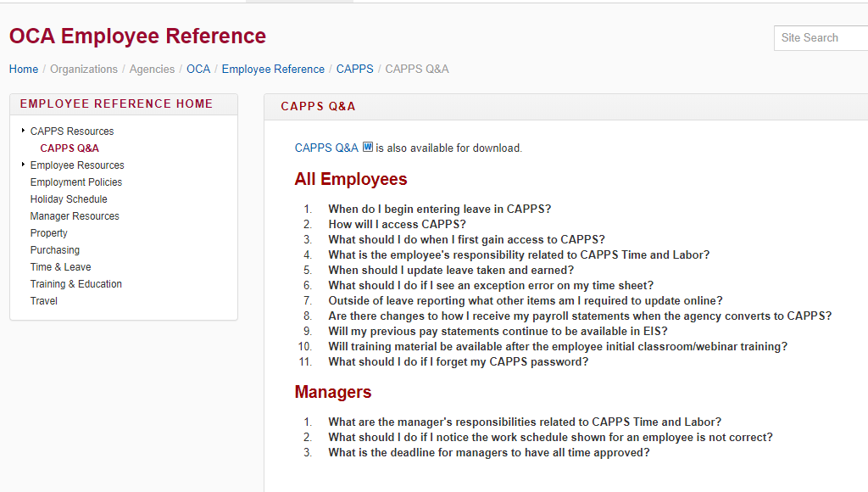
Task: Open work schedule not correct question
Action: 550,437
